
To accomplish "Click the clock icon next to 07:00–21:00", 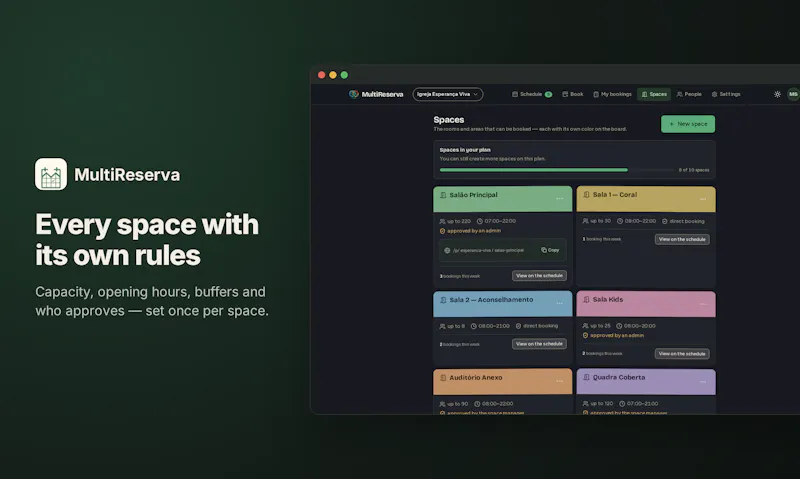I will [x=622, y=404].
